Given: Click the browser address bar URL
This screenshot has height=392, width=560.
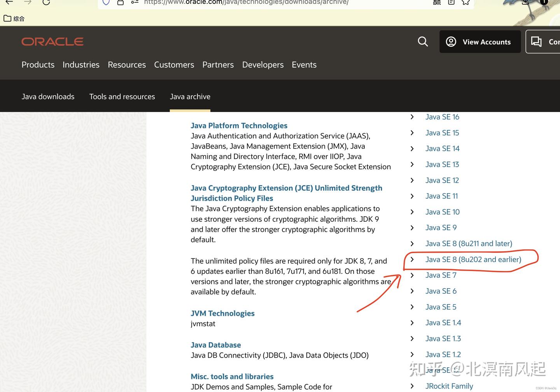Looking at the screenshot, I should (x=246, y=2).
